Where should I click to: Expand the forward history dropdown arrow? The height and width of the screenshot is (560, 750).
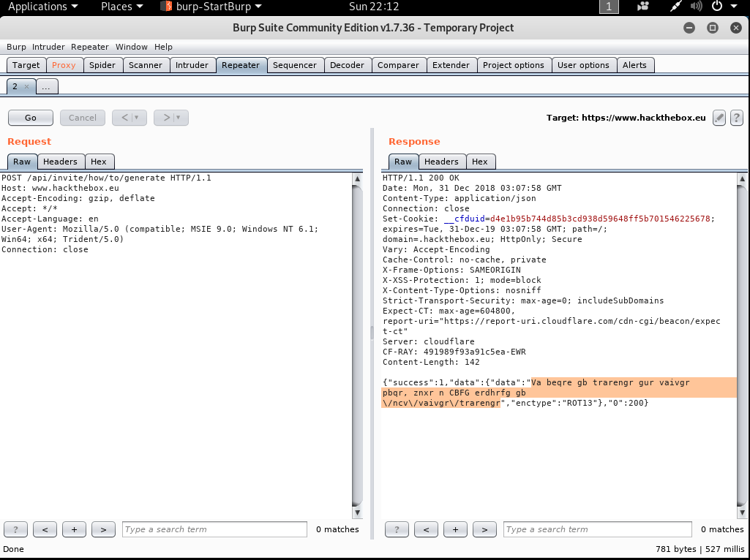pos(179,118)
